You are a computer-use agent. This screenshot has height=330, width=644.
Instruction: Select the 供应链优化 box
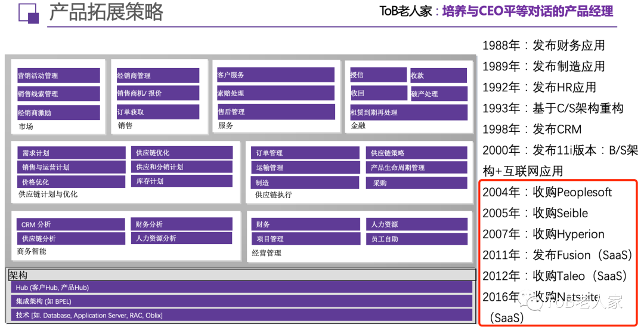[182, 152]
